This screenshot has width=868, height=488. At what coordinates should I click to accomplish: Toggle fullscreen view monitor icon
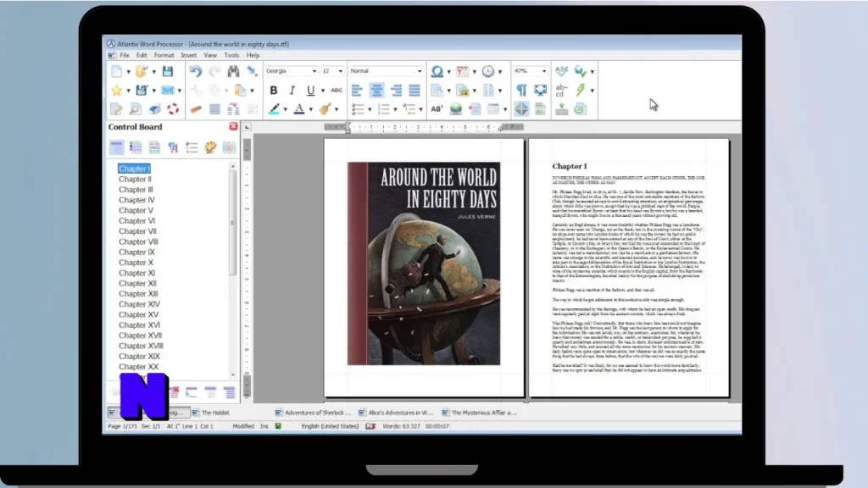(540, 90)
